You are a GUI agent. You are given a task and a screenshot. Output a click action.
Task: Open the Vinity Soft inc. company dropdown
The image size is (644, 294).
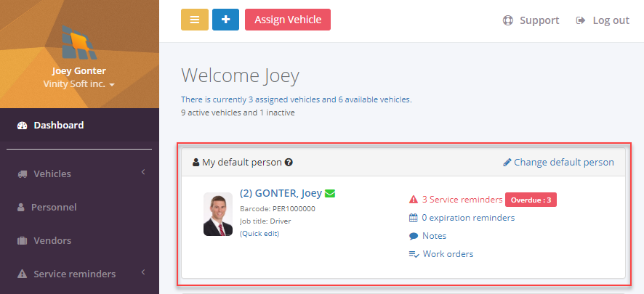click(x=79, y=84)
